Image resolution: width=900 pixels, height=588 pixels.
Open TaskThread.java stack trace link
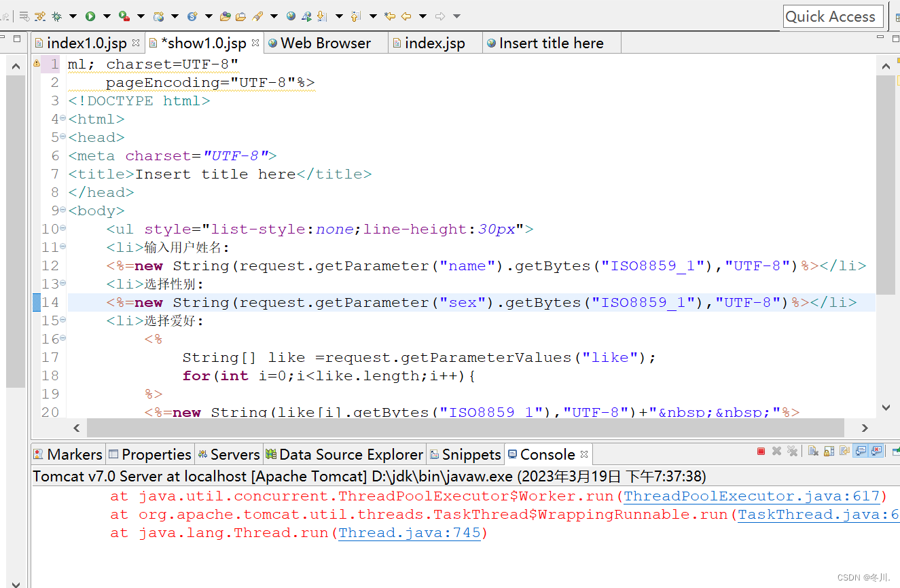coord(818,515)
